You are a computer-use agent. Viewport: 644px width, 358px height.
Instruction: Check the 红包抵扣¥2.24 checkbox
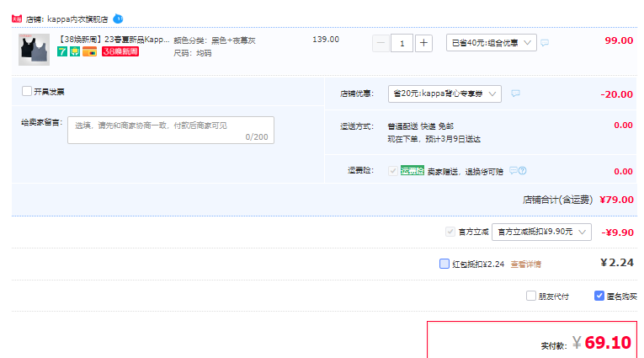coord(444,264)
